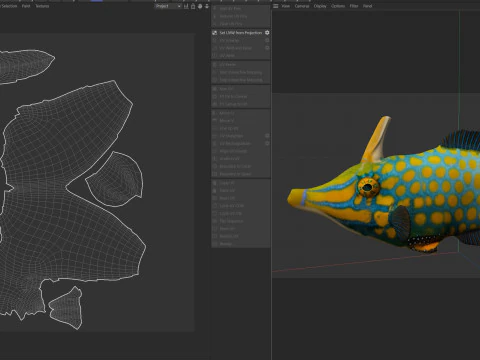Select Fit Canvas to UV command

(241, 104)
